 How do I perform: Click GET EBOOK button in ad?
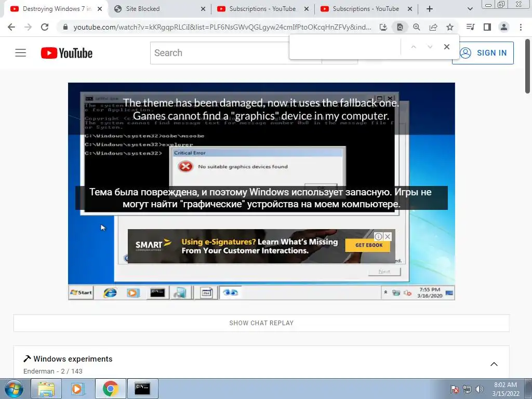pos(369,245)
